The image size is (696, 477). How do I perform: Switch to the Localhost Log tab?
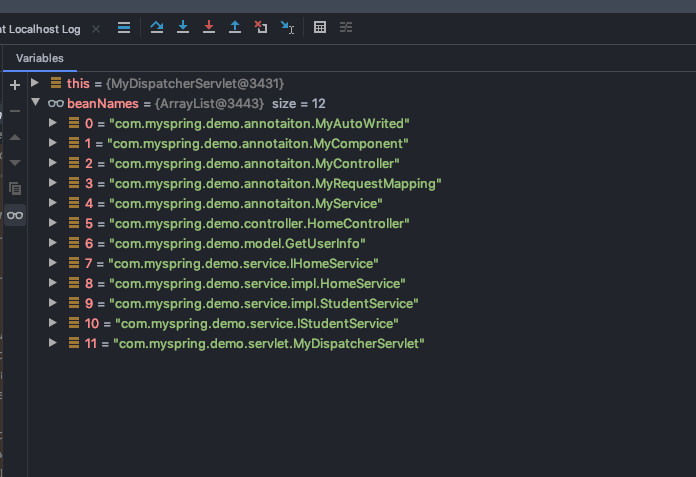click(40, 29)
